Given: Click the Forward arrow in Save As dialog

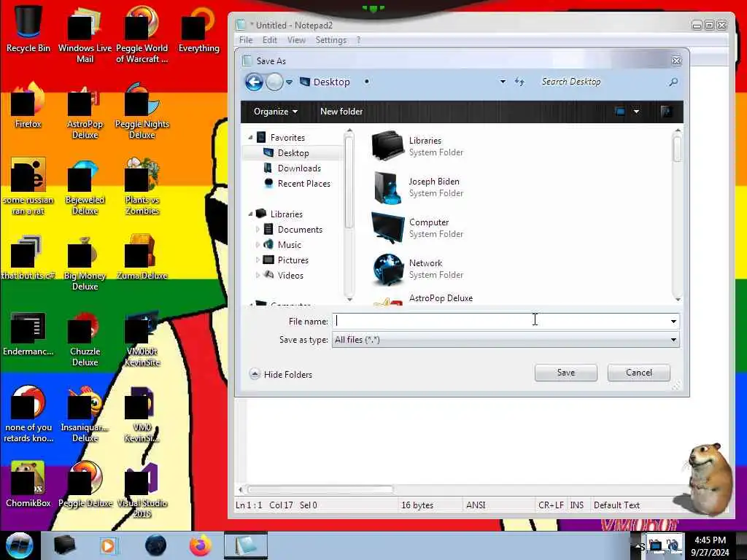Looking at the screenshot, I should click(x=274, y=82).
